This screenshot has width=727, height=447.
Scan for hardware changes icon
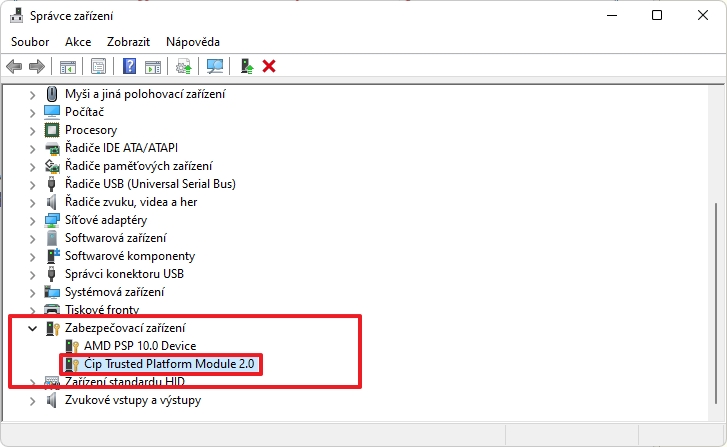pyautogui.click(x=215, y=66)
